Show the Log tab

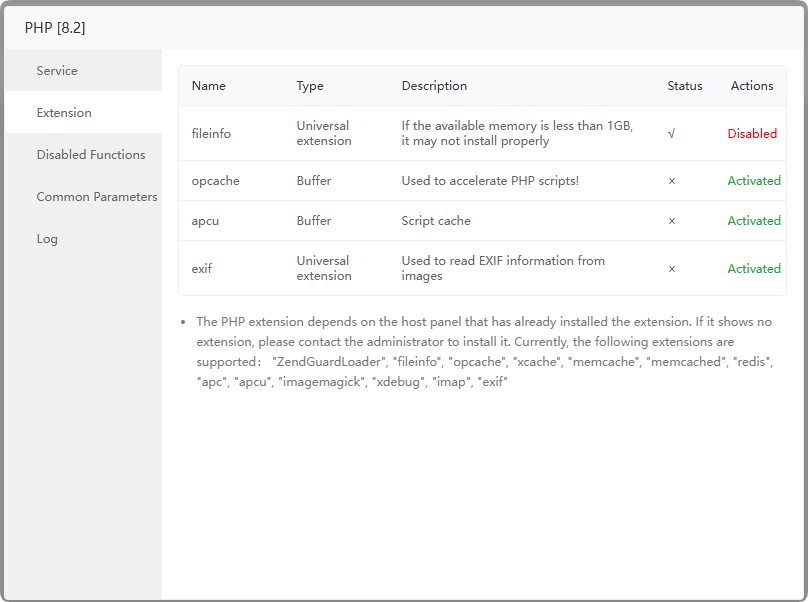[x=47, y=239]
